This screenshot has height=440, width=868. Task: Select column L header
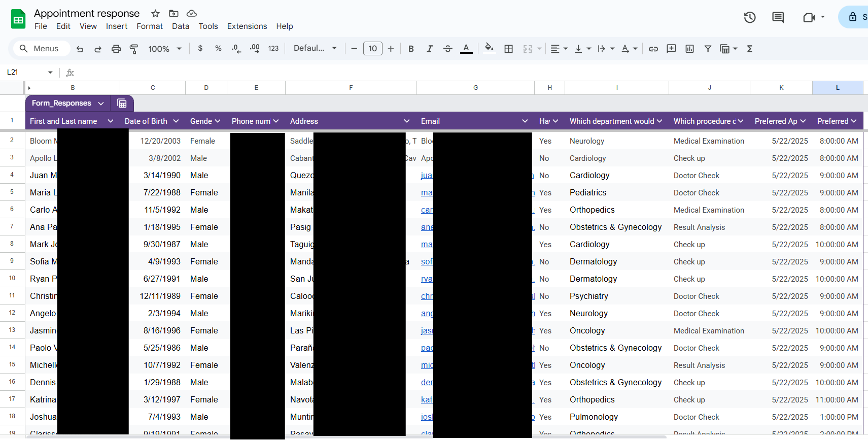point(838,88)
